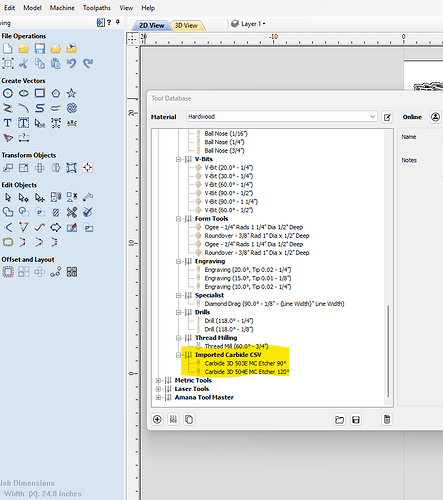Select the Offset Vectors tool
Image resolution: width=443 pixels, height=500 pixels.
(x=8, y=272)
